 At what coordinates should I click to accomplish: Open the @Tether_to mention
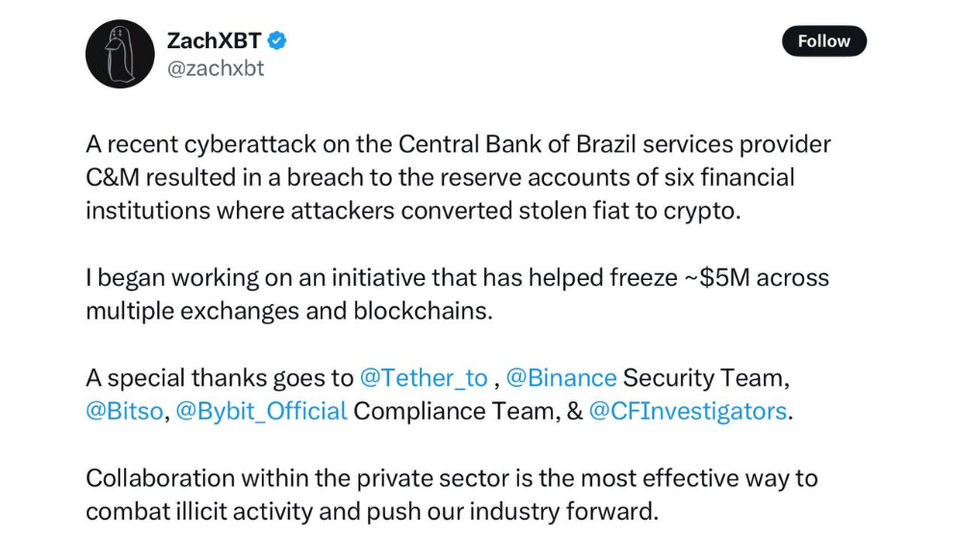pos(423,378)
